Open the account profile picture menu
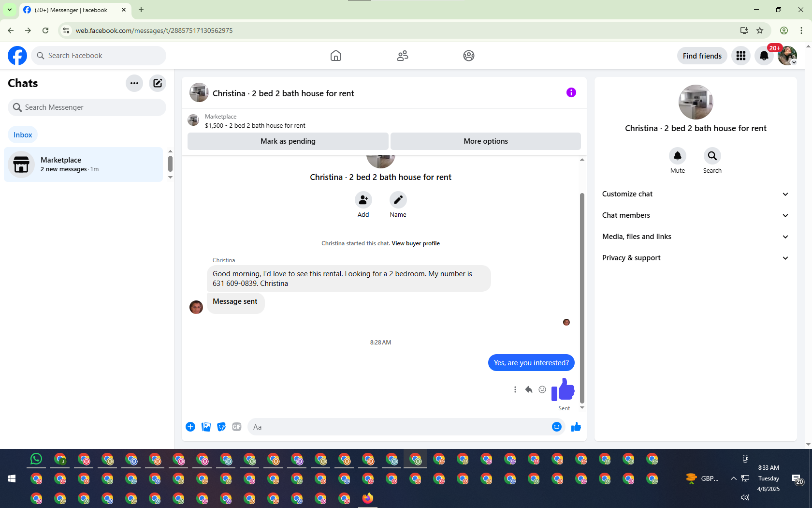The image size is (812, 508). (x=787, y=56)
